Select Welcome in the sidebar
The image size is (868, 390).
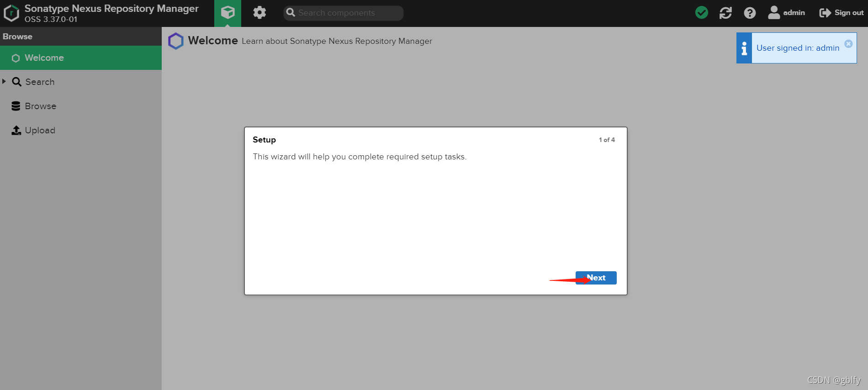coord(81,58)
